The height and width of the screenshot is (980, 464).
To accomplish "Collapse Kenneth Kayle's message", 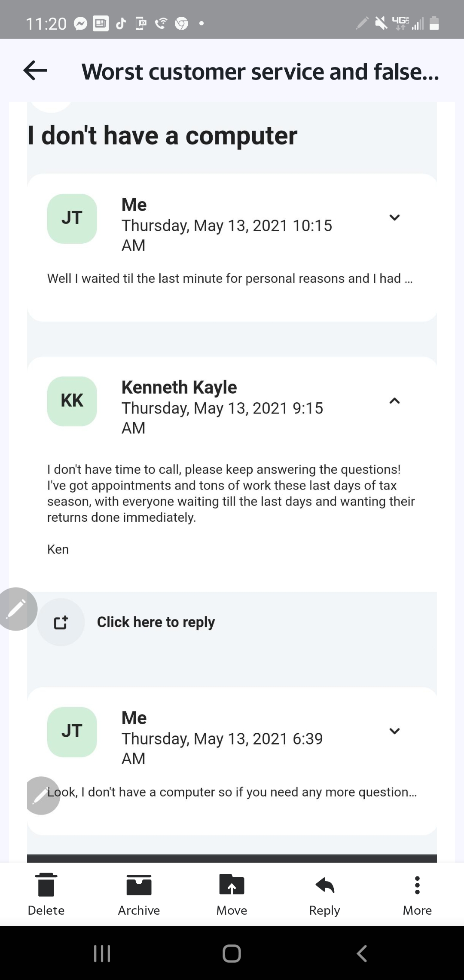I will point(394,401).
